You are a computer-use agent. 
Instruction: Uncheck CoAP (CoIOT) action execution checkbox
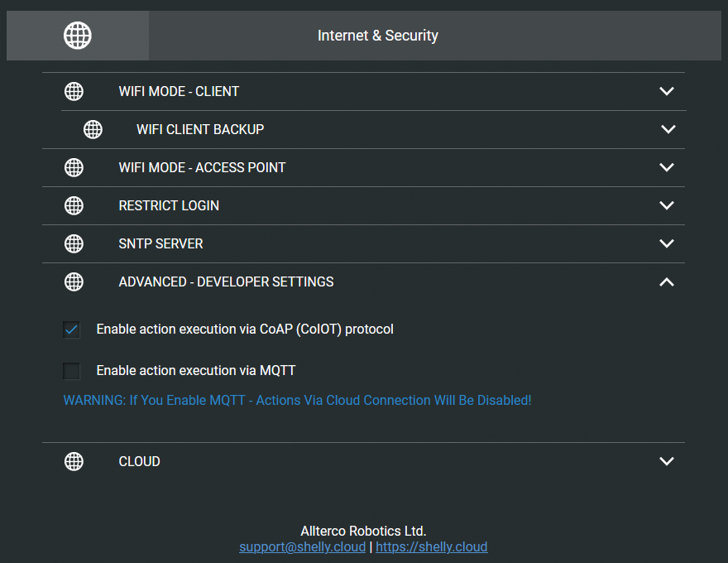72,330
